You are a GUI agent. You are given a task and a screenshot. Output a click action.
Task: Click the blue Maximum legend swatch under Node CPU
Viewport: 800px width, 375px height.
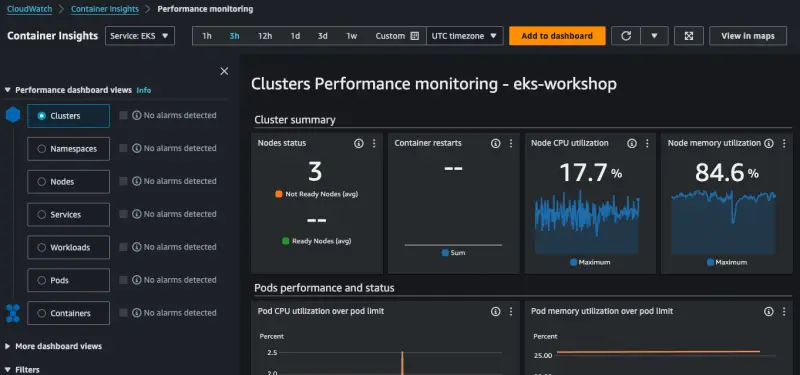(x=573, y=262)
